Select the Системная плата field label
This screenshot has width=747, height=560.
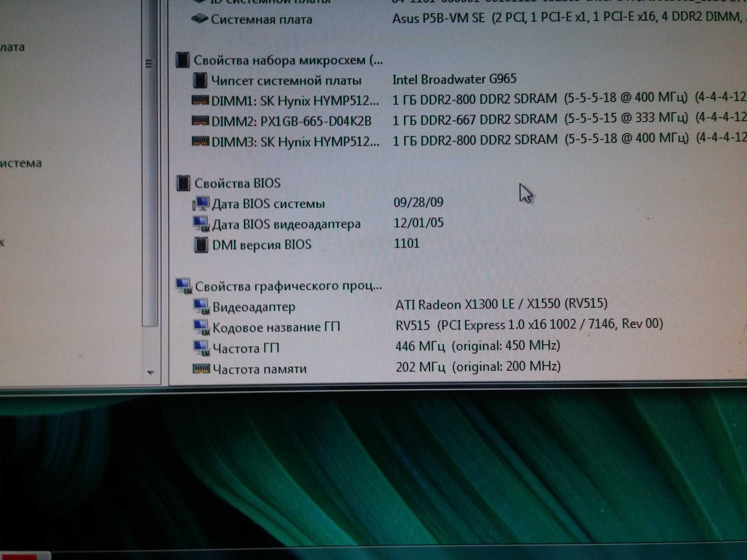[261, 19]
